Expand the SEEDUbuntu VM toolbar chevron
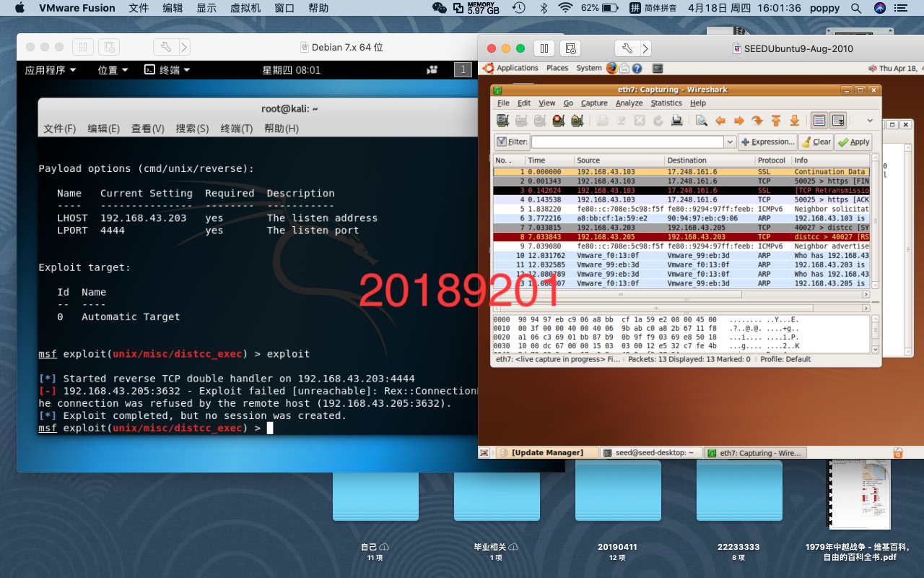This screenshot has width=924, height=578. point(645,48)
